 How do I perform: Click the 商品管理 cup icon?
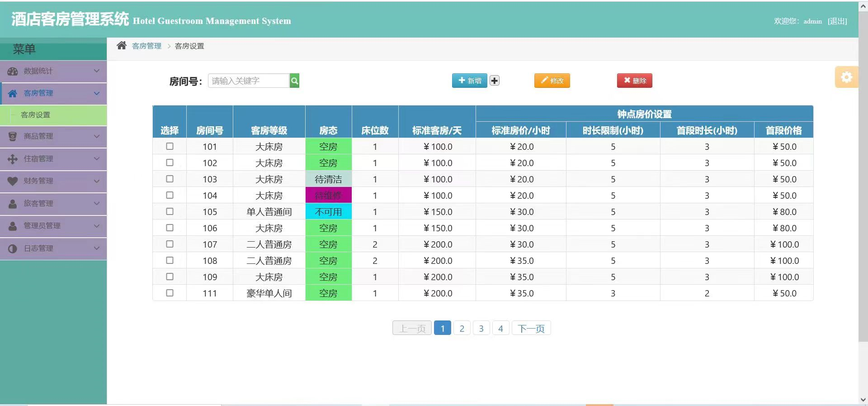(x=13, y=136)
